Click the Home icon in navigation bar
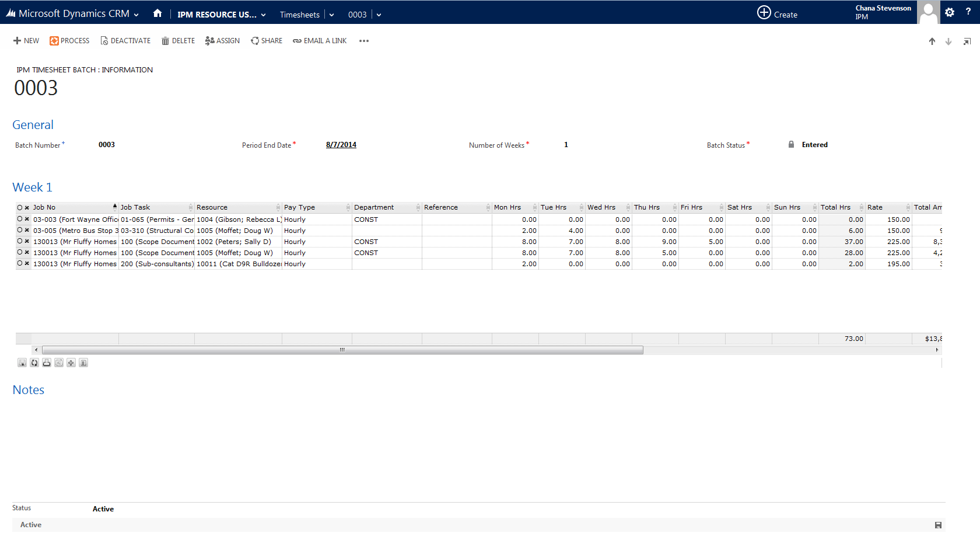The height and width of the screenshot is (533, 980). click(x=157, y=13)
